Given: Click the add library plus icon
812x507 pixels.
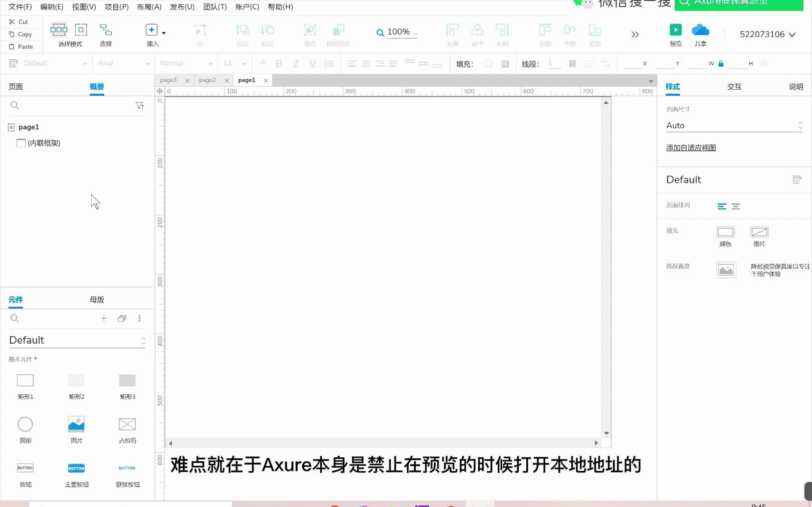Looking at the screenshot, I should 104,318.
